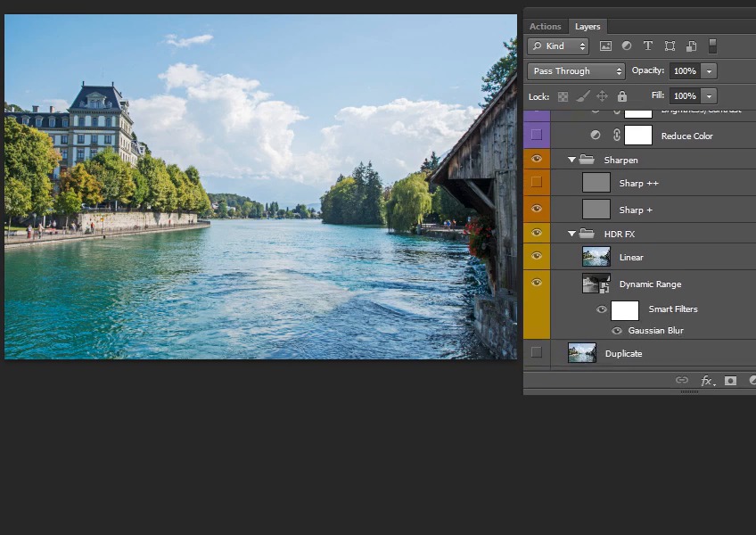Filter layers by adjustment layer icon
The width and height of the screenshot is (756, 535).
[x=627, y=45]
